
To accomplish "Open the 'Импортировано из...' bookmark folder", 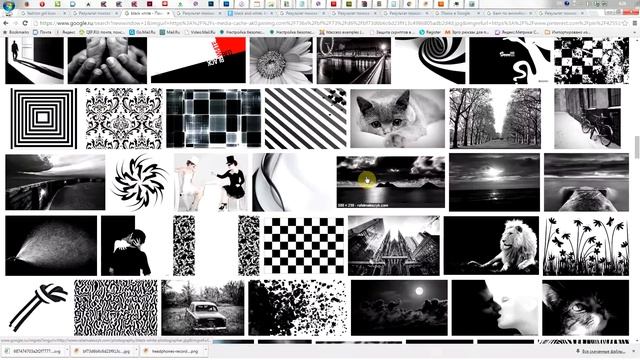I will tap(567, 32).
